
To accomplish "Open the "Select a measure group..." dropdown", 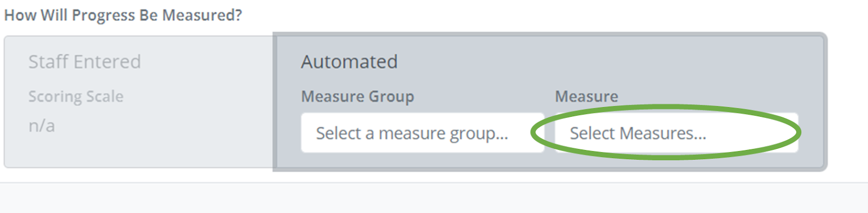I will (423, 133).
